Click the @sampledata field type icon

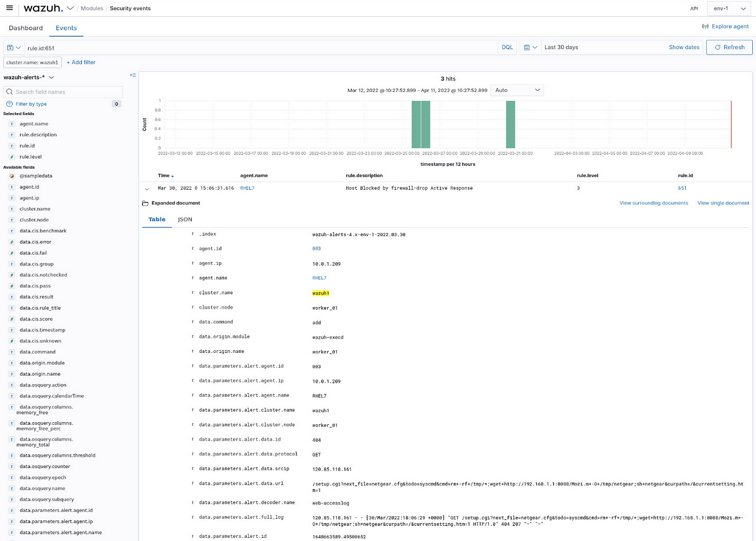click(x=12, y=176)
